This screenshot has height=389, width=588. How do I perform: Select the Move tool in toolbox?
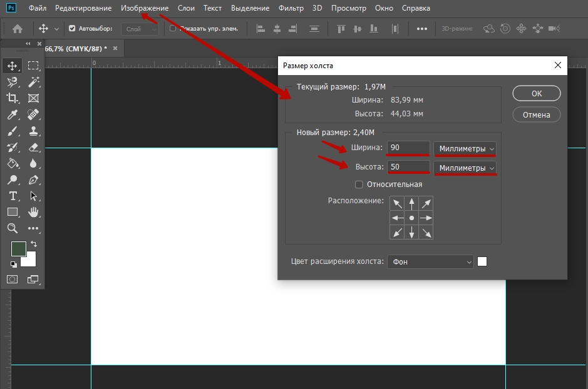[x=12, y=66]
